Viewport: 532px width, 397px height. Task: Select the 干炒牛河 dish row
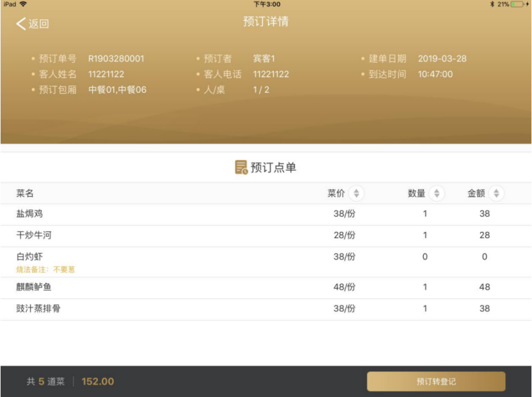(266, 236)
